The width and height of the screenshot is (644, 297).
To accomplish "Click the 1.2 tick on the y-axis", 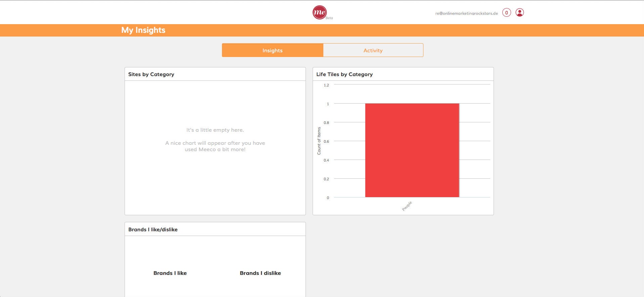I will 326,85.
